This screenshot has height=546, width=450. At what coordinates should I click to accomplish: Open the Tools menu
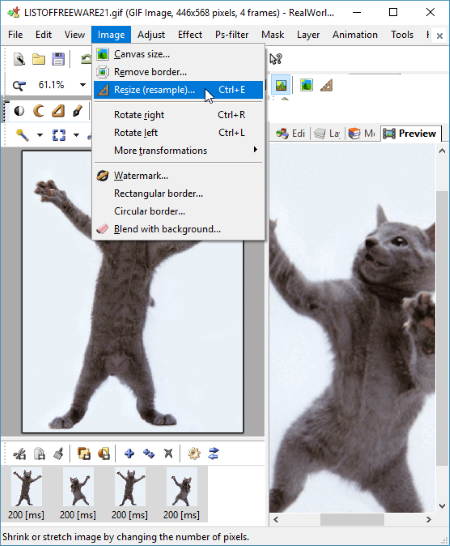[x=402, y=34]
